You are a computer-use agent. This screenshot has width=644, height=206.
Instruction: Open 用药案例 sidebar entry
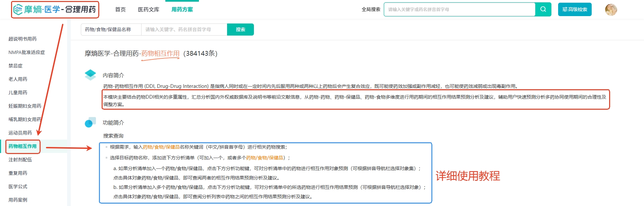pos(18,200)
